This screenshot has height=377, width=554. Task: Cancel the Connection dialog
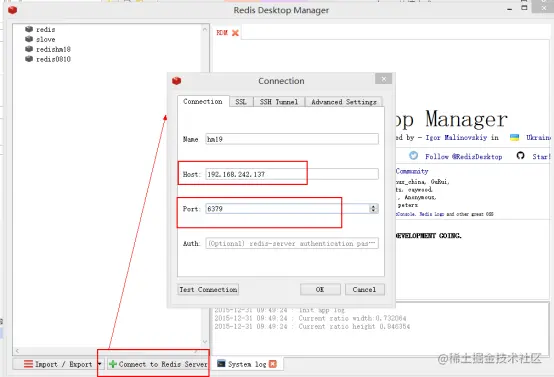(x=365, y=289)
